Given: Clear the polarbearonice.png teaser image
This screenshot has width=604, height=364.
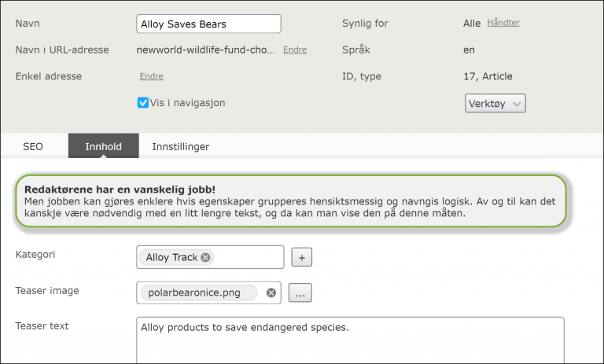Looking at the screenshot, I should tap(271, 292).
